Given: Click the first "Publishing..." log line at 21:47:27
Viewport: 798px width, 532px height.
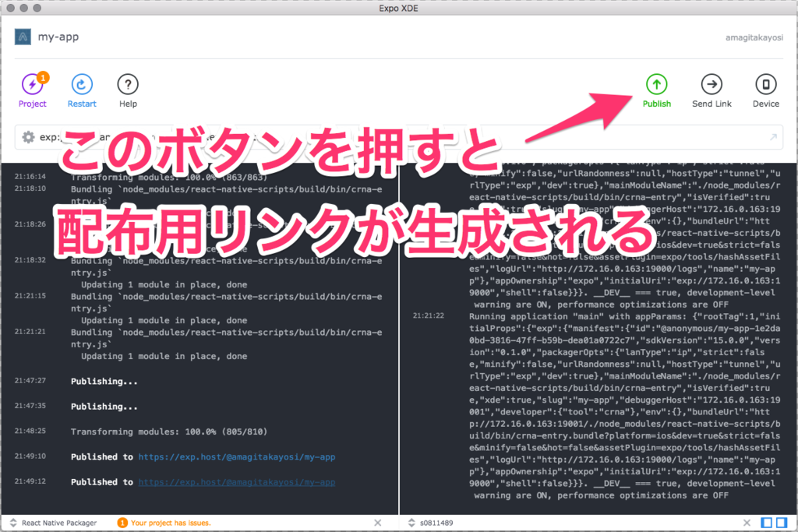Looking at the screenshot, I should click(104, 382).
